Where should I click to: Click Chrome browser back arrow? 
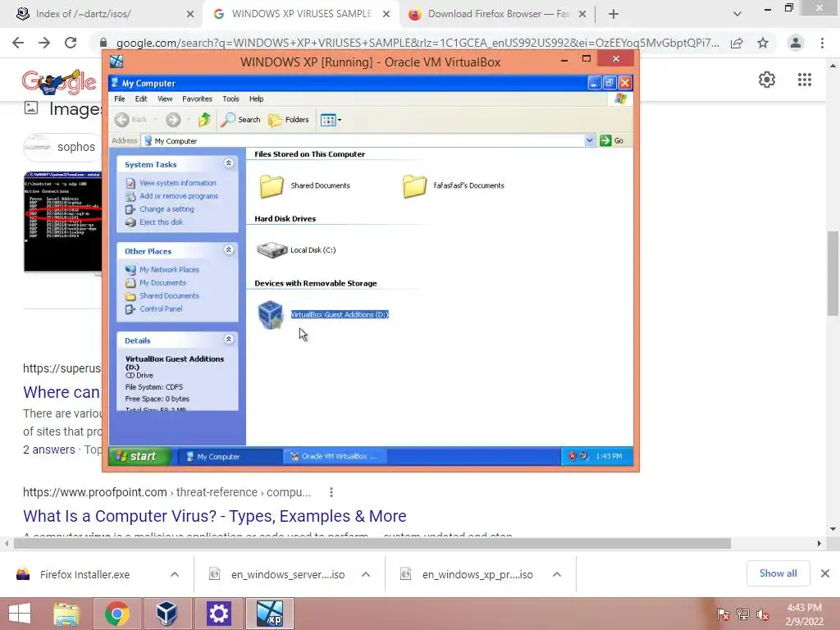(18, 43)
